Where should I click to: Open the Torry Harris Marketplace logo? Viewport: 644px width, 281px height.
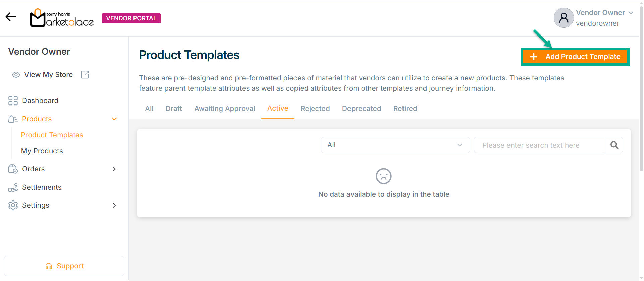pos(62,18)
